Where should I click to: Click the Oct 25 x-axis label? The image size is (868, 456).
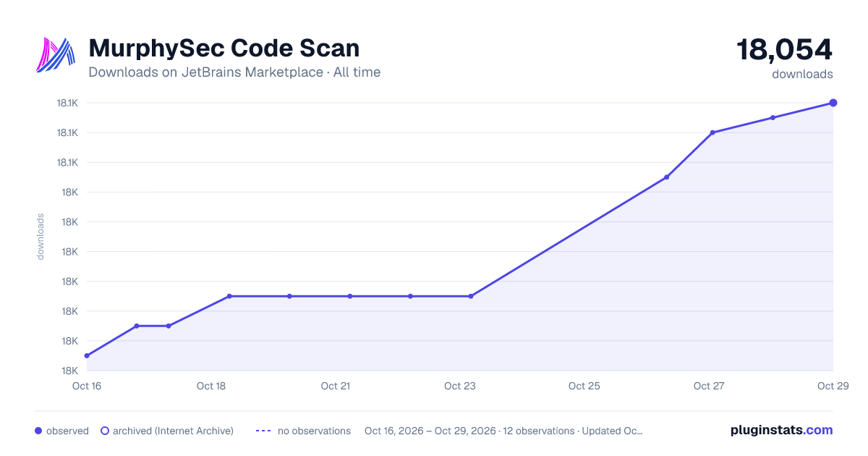(x=584, y=386)
